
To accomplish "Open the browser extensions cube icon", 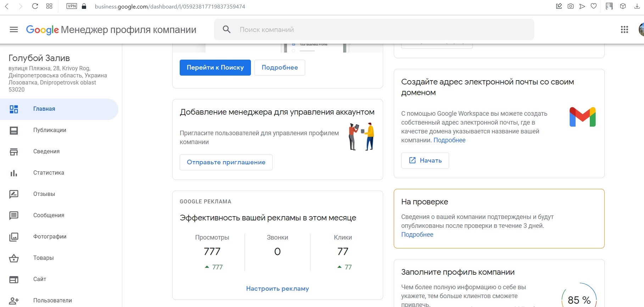I will coord(623,6).
